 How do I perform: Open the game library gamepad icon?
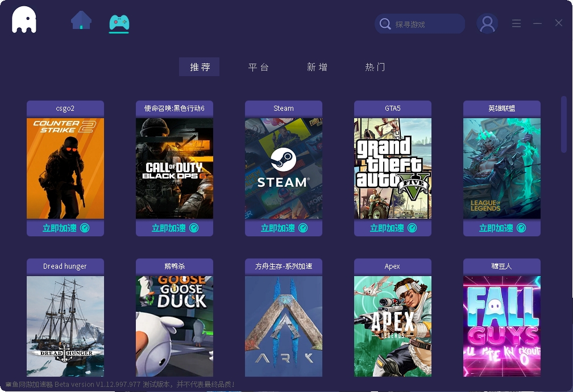pos(119,23)
